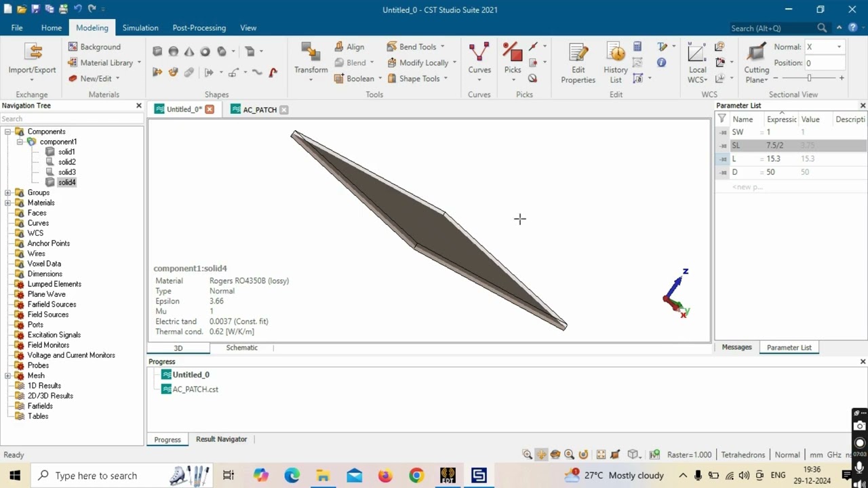Click the Background materials button
The image size is (868, 488).
[x=94, y=47]
